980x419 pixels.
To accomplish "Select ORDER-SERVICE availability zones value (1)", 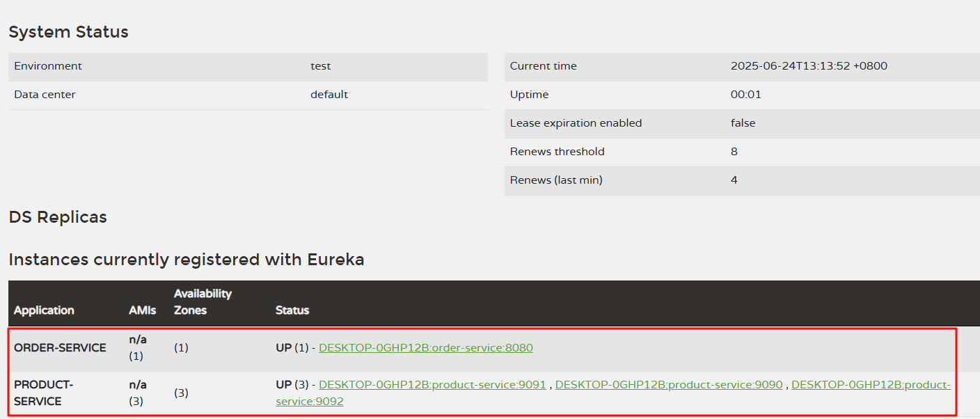I will tap(181, 348).
